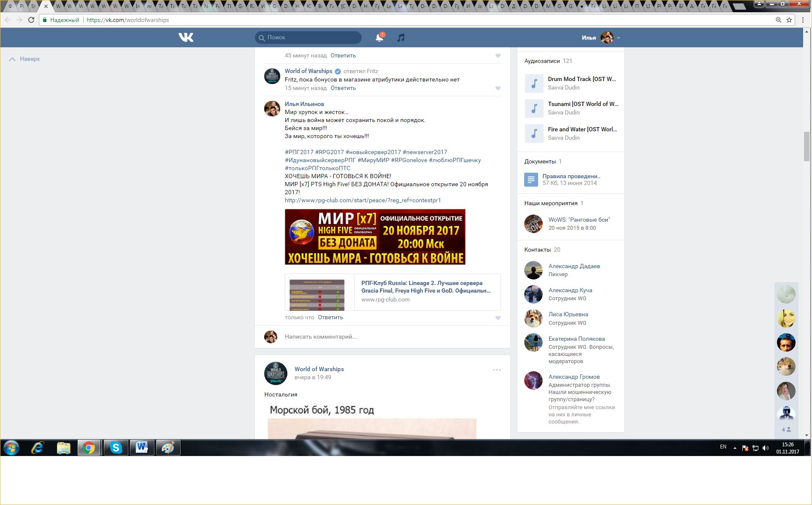Open contact Александр Дадаев
The image size is (812, 505).
pyautogui.click(x=574, y=266)
